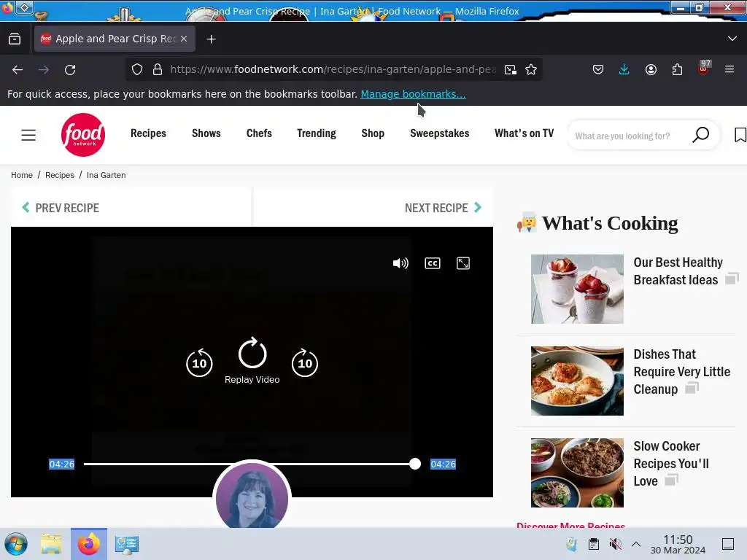The height and width of the screenshot is (560, 747).
Task: Open Healthy Breakfast Ideas thumbnail image
Action: click(577, 289)
